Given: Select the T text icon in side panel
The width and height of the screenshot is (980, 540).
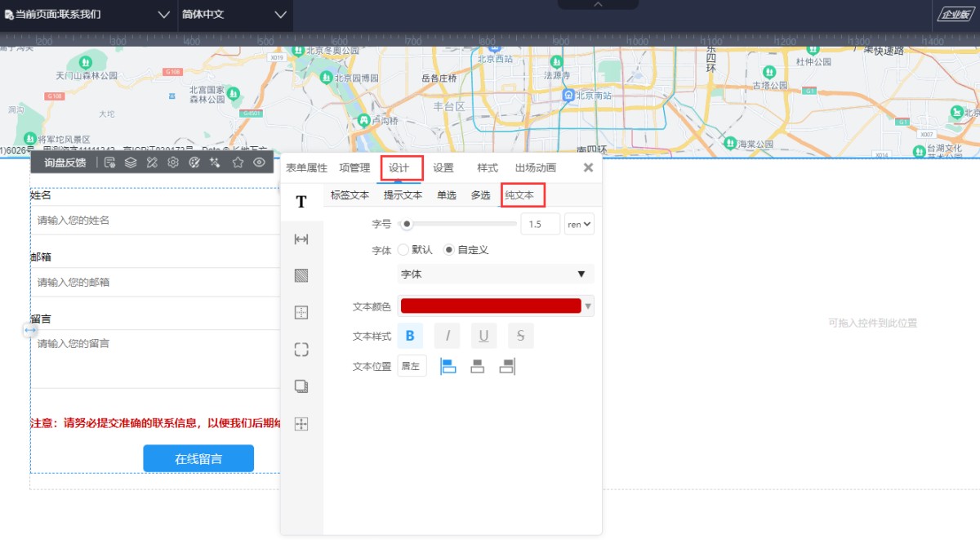Looking at the screenshot, I should (x=301, y=202).
